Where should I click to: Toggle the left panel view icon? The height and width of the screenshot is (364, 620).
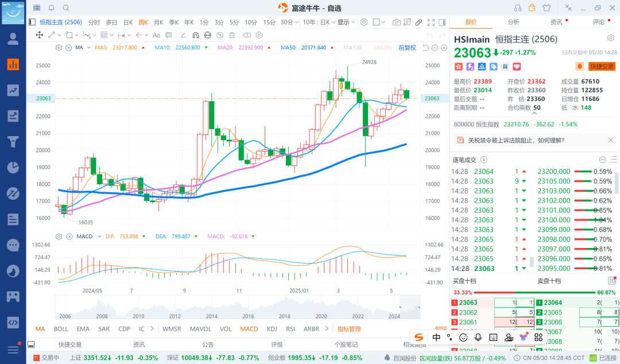(x=32, y=22)
